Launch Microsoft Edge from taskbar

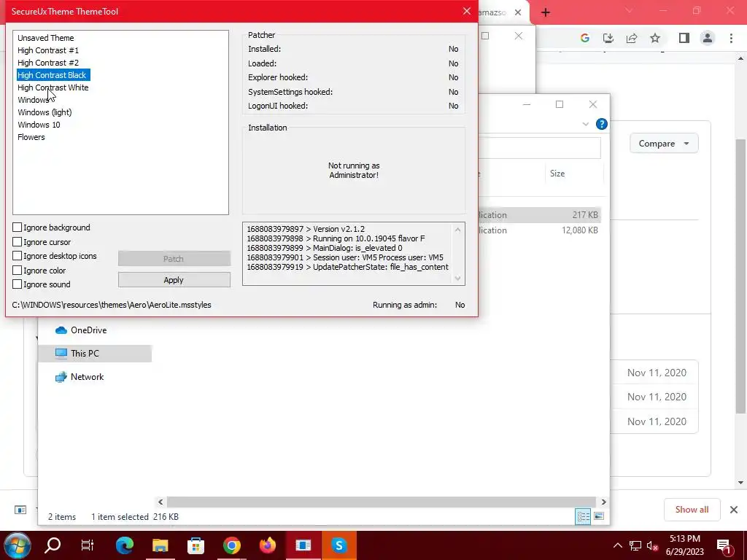point(124,545)
